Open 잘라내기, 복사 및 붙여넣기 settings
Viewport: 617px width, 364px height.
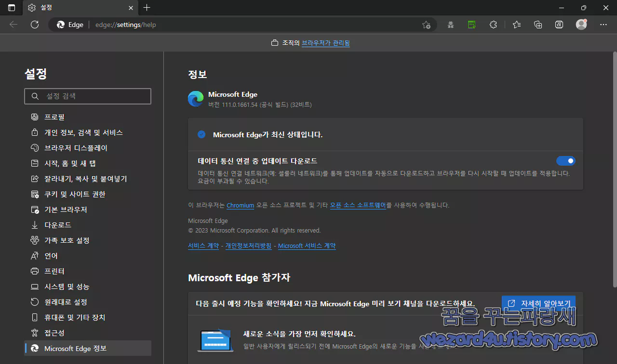88,179
